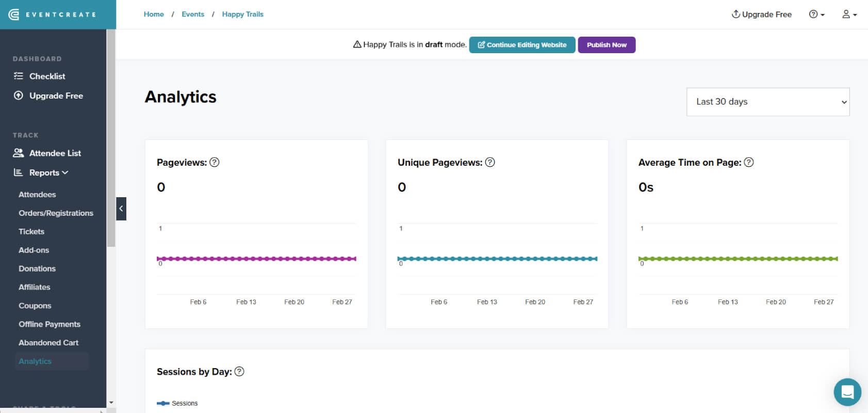The height and width of the screenshot is (413, 868).
Task: Click the Publish Now button
Action: [607, 45]
